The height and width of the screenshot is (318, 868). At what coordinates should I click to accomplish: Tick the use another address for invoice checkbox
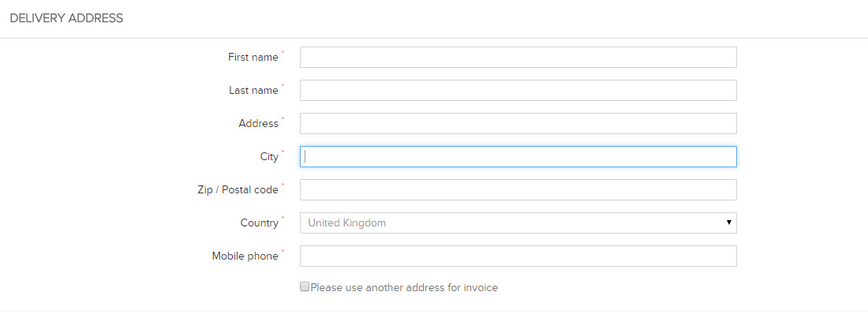[305, 287]
